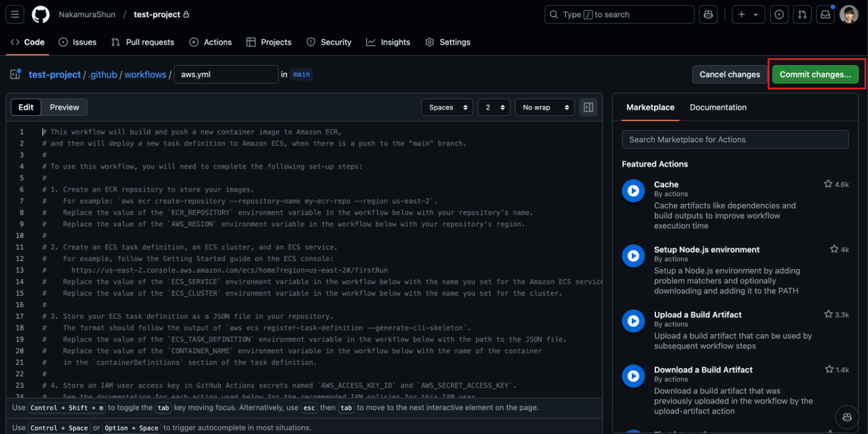Image resolution: width=868 pixels, height=434 pixels.
Task: Click the plus create-new icon
Action: (x=742, y=14)
